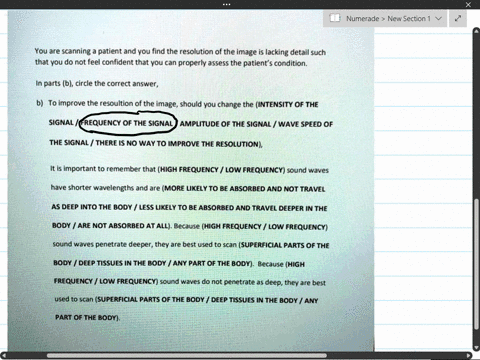
Task: Click the horizontal scrollbar thumb at bottom
Action: (x=187, y=355)
